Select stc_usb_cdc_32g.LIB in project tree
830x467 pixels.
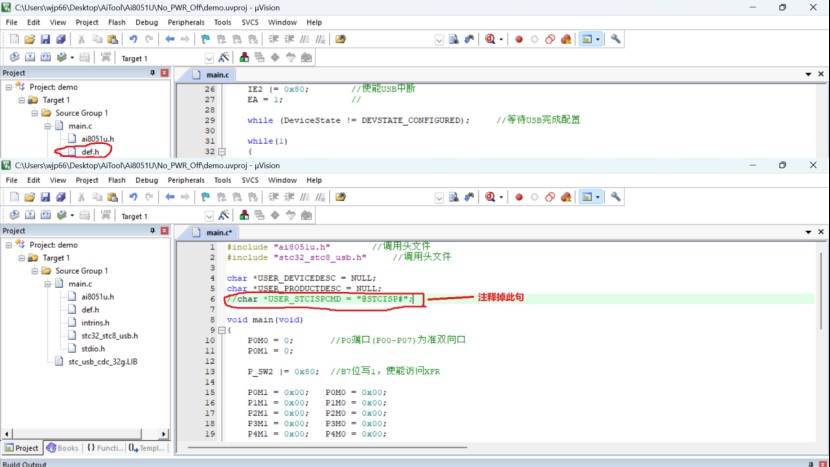pyautogui.click(x=103, y=362)
